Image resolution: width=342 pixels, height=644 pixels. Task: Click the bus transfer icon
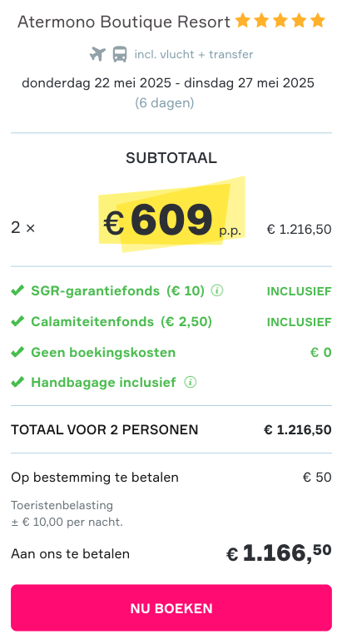tap(120, 54)
